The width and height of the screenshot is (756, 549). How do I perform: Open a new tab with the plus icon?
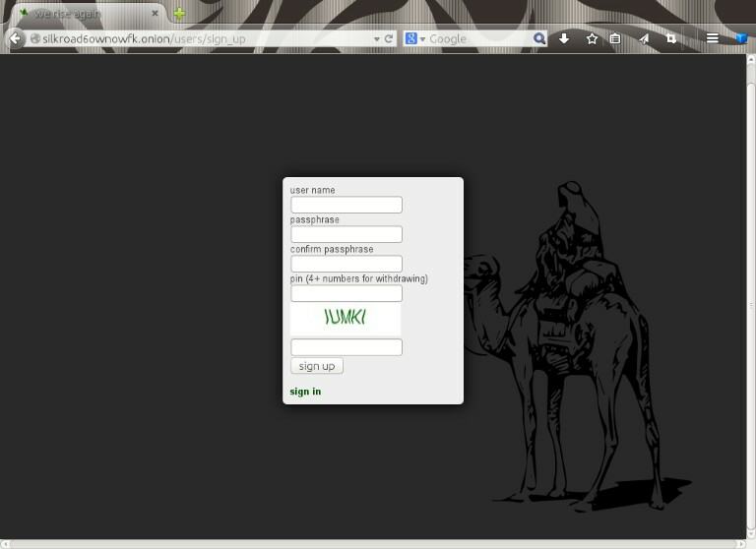(179, 14)
